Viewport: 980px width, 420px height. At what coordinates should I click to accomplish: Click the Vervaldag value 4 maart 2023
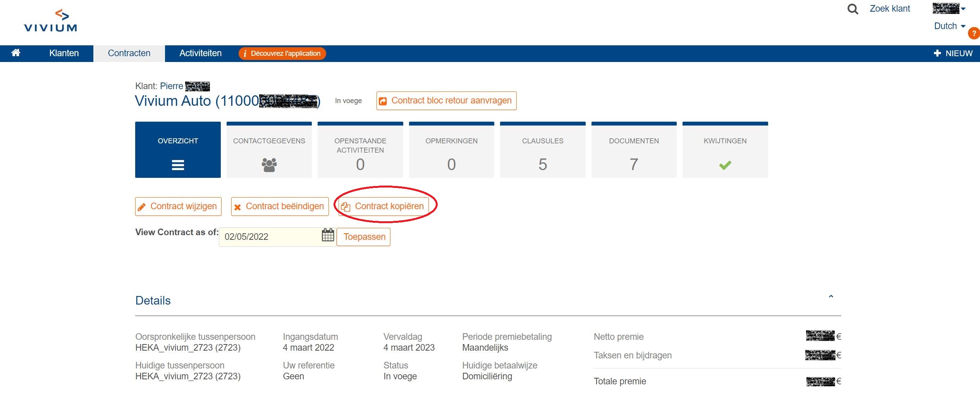[x=409, y=348]
